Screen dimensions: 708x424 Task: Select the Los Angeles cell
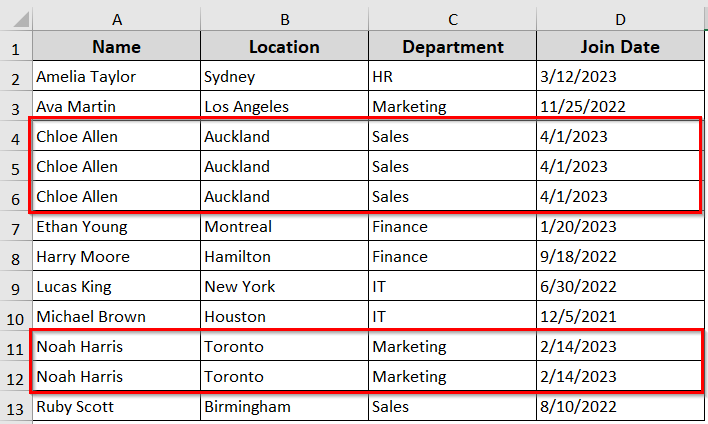pyautogui.click(x=284, y=107)
